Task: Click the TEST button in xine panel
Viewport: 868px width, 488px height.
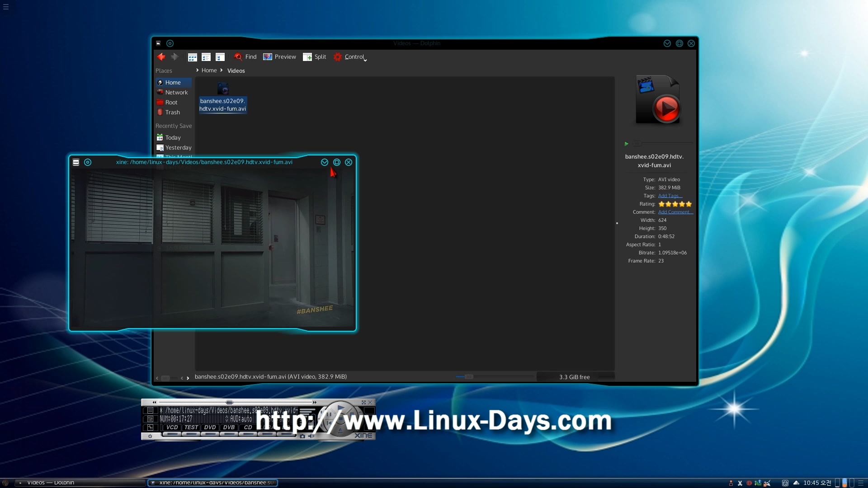Action: click(191, 427)
